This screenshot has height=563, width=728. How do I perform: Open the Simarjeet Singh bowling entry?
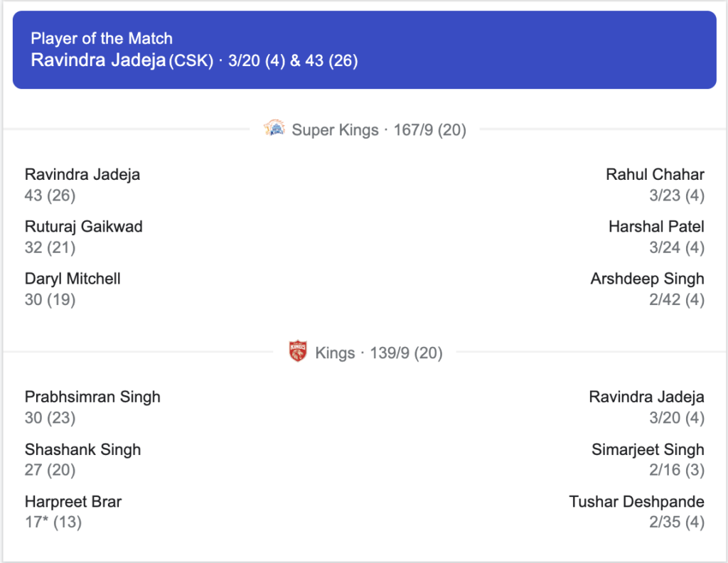coord(648,459)
